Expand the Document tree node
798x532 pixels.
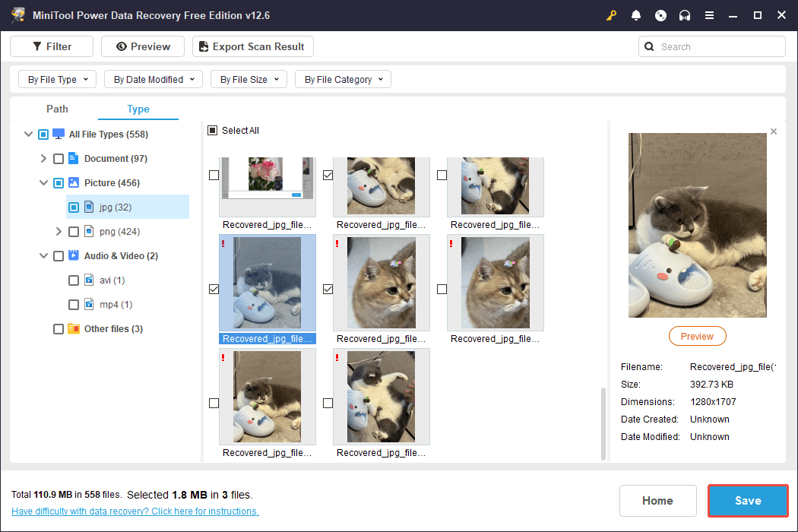point(43,159)
